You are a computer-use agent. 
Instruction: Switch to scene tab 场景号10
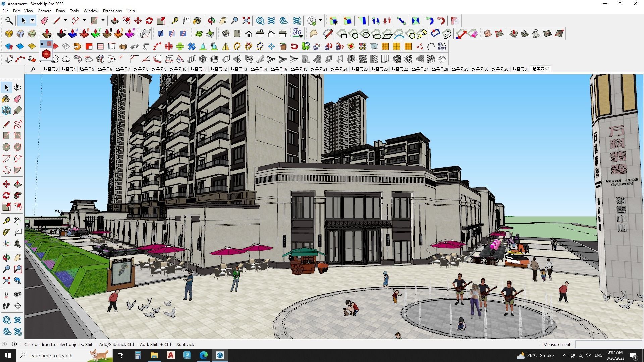pyautogui.click(x=178, y=69)
